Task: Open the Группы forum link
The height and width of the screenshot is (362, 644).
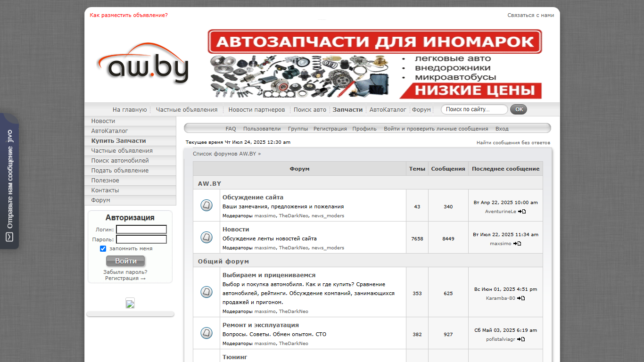Action: 298,129
